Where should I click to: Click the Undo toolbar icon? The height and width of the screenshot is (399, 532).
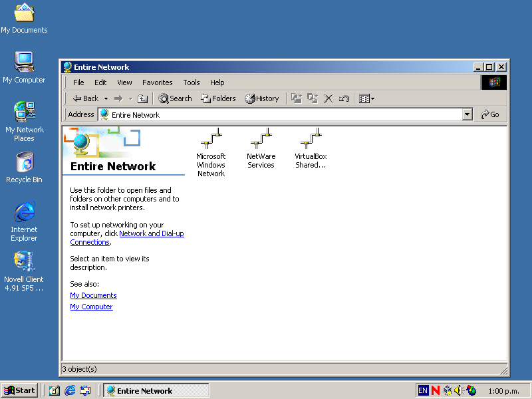pos(344,98)
